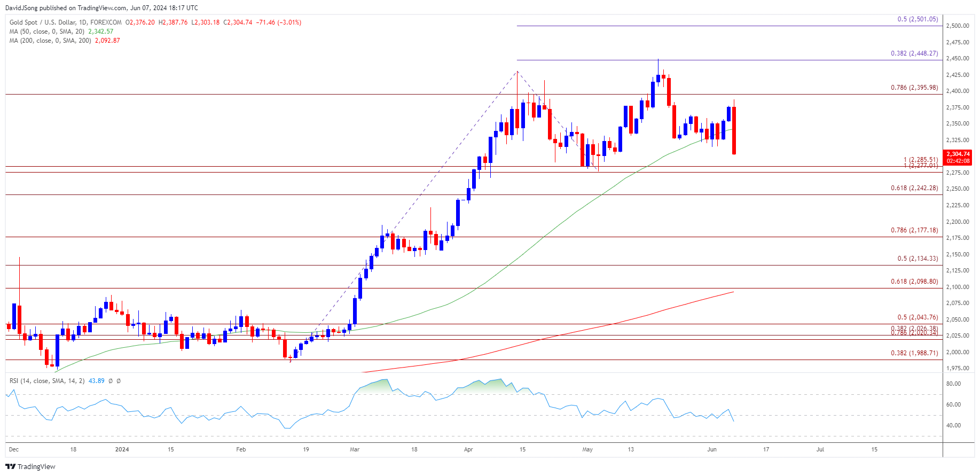Click the Mar label on time axis
Viewport: 980px width, 476px height.
[x=355, y=449]
